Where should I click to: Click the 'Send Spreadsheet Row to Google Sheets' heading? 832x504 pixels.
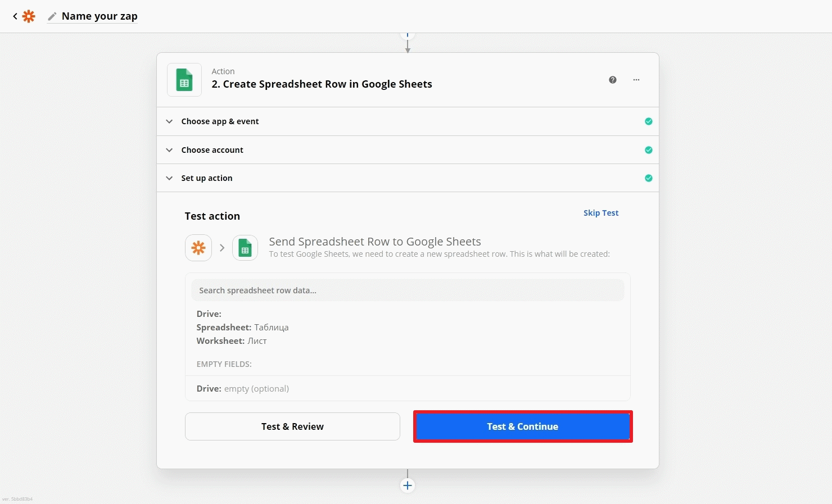[x=375, y=242]
